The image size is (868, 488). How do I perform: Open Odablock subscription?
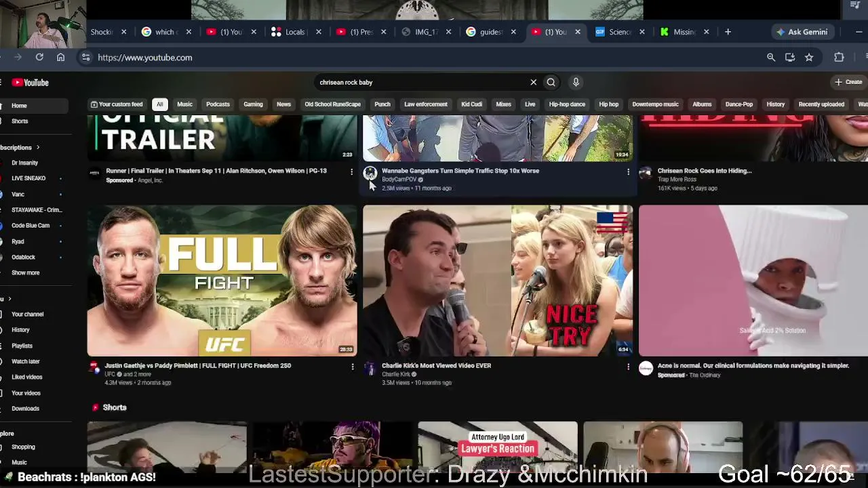23,258
